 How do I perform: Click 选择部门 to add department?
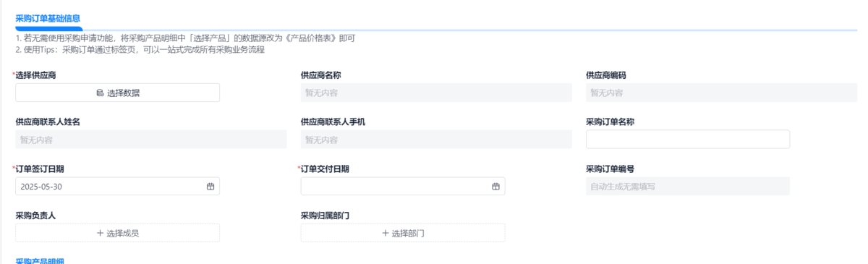click(x=403, y=233)
